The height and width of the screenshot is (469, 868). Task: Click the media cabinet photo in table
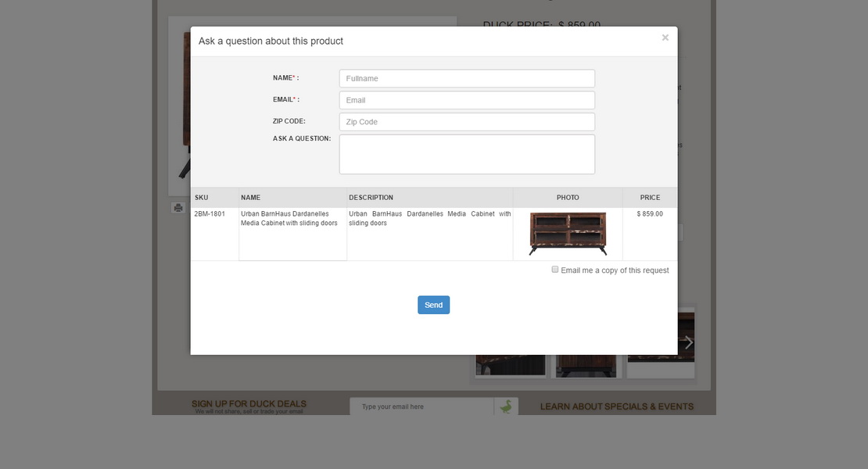[x=568, y=234]
